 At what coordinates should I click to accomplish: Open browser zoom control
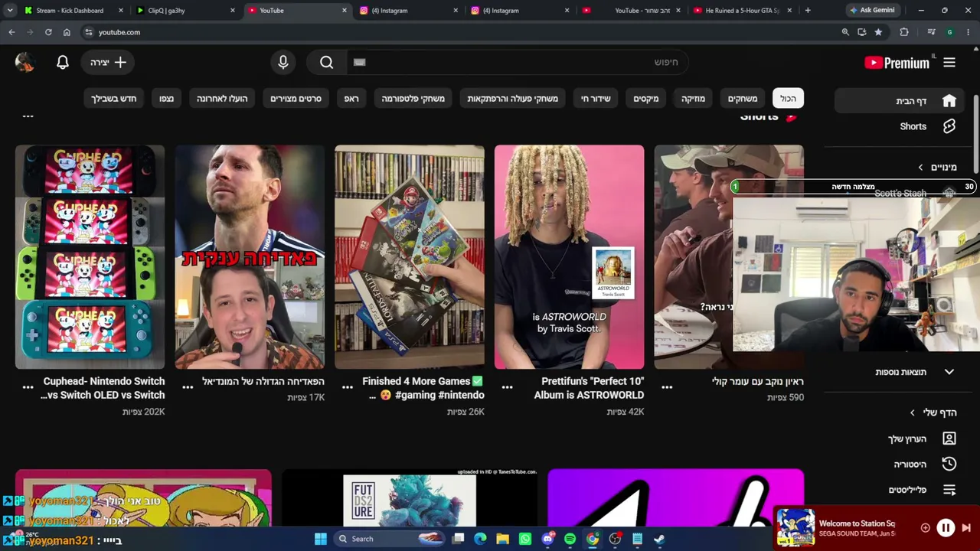pyautogui.click(x=845, y=32)
